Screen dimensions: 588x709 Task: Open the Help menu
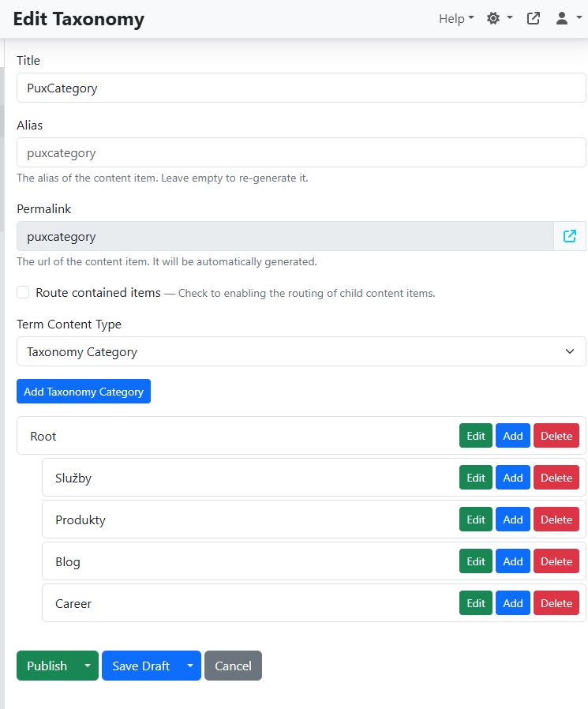click(456, 18)
